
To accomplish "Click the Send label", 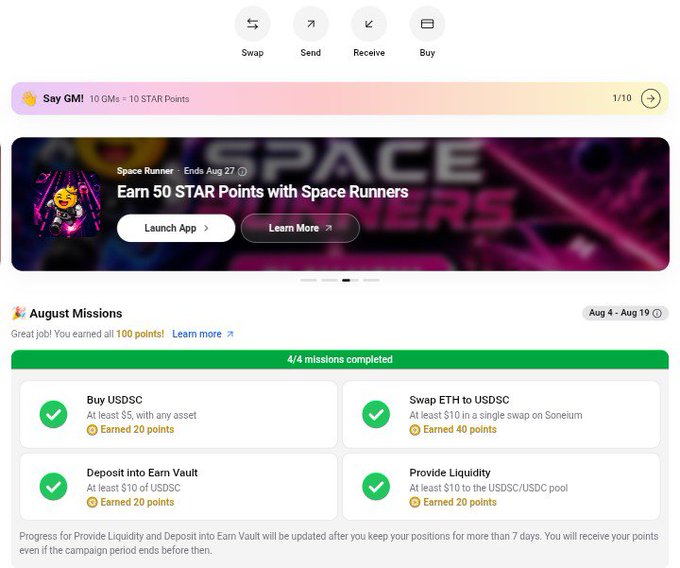I will [x=311, y=53].
